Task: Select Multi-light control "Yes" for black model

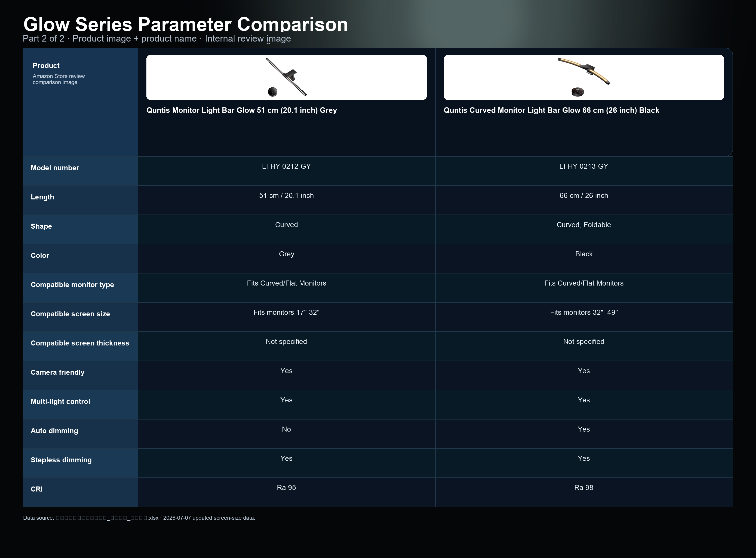Action: (x=584, y=400)
